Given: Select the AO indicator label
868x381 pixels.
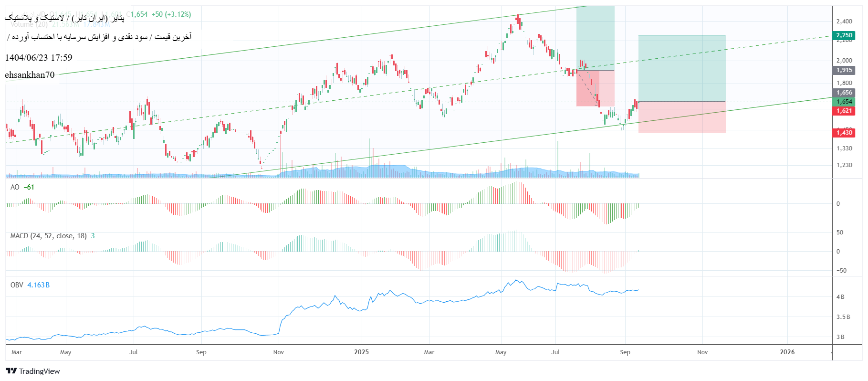Looking at the screenshot, I should [15, 187].
